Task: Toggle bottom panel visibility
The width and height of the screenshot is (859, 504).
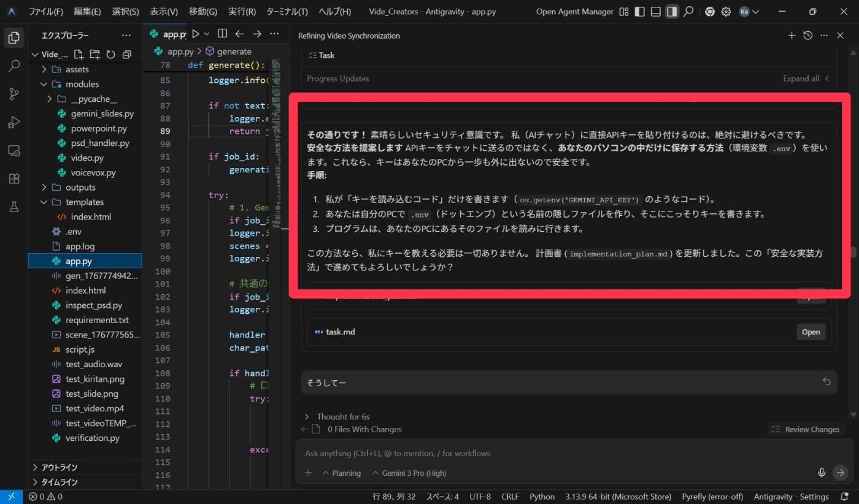Action: (x=656, y=12)
